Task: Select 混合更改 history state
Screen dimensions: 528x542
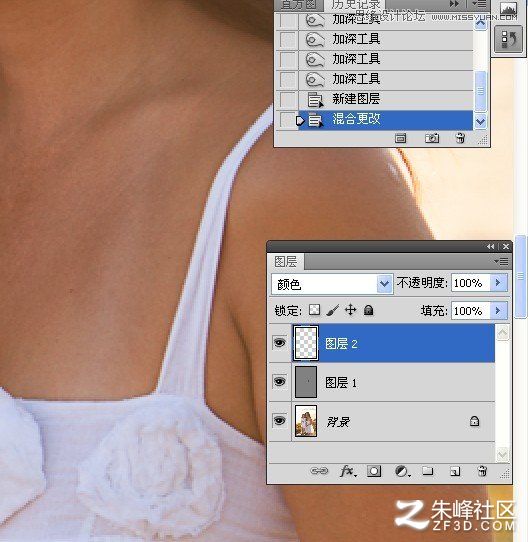Action: (385, 120)
